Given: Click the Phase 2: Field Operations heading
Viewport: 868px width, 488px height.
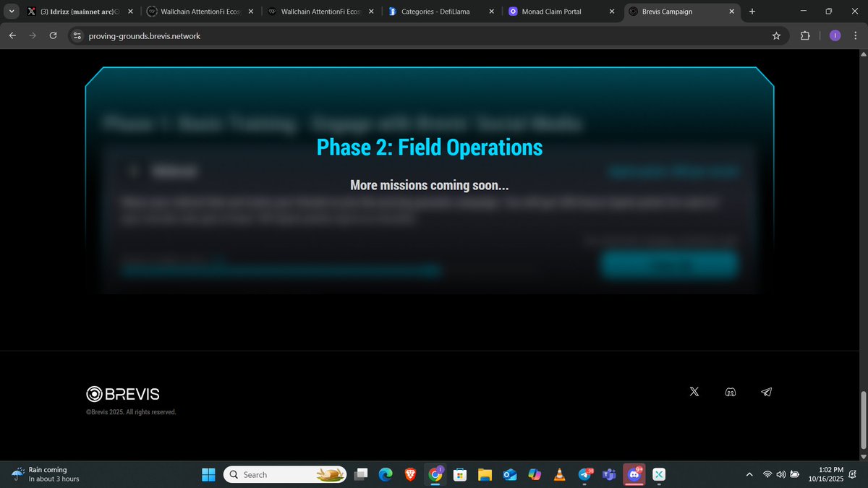Looking at the screenshot, I should pos(430,147).
